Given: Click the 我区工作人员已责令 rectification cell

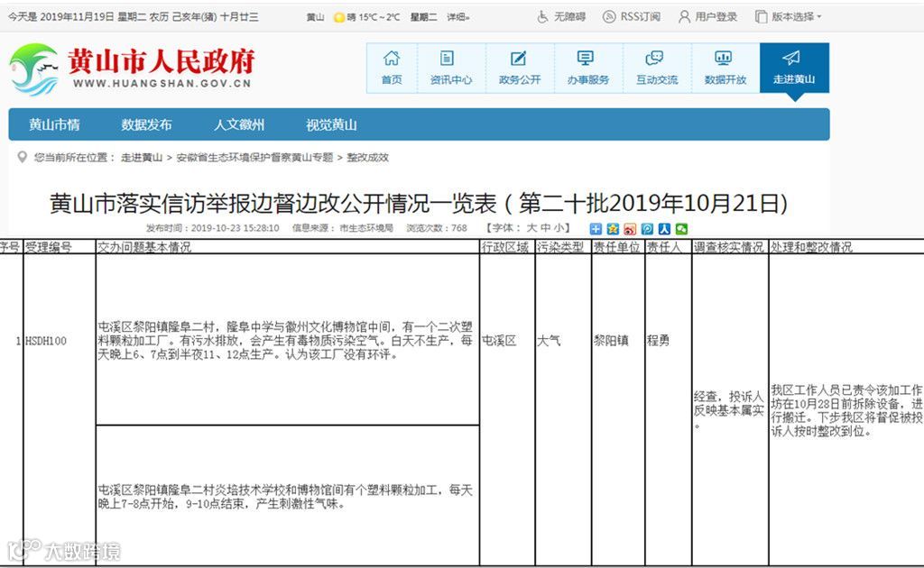Looking at the screenshot, I should [846, 410].
